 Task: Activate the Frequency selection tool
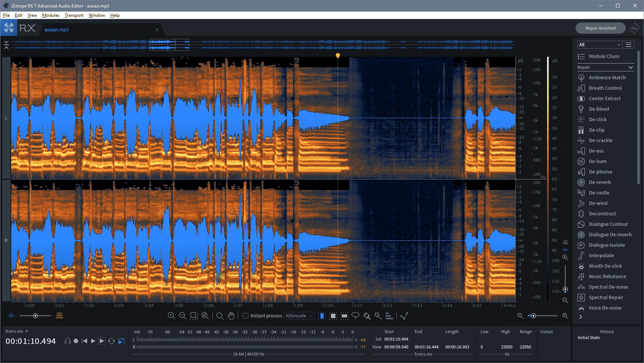(344, 316)
